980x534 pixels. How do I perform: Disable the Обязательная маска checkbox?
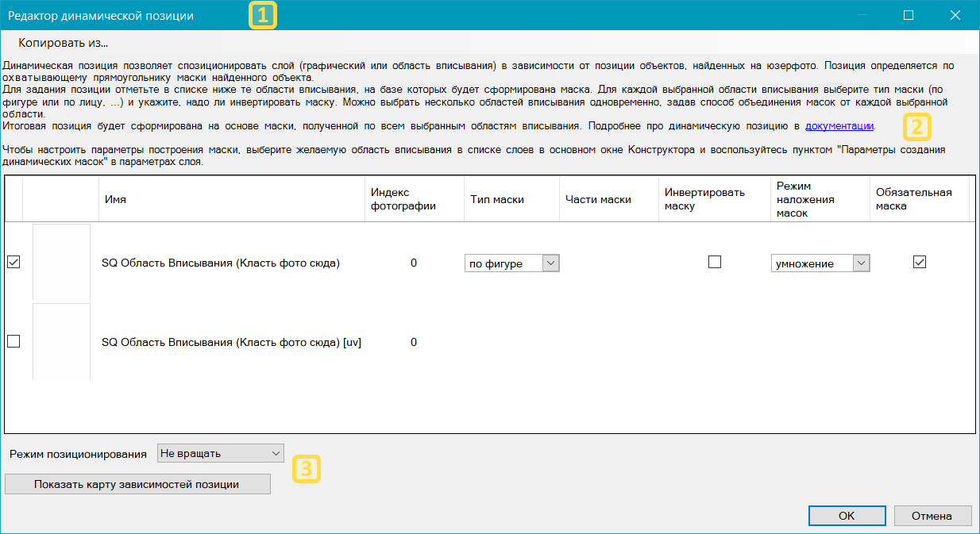click(920, 262)
